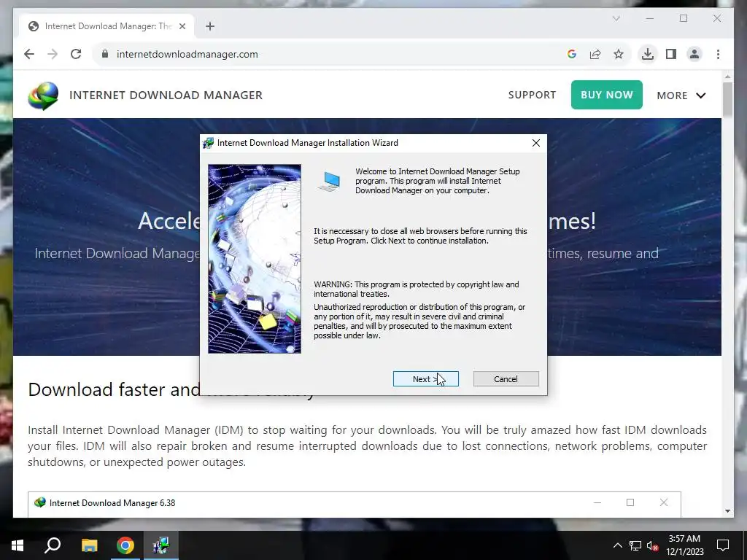Expand the MORE menu

tap(681, 96)
